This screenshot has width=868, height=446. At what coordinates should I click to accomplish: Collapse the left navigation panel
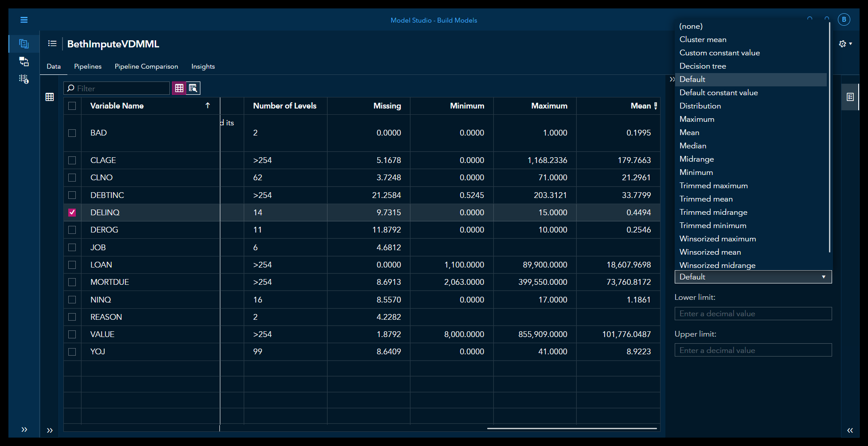click(x=25, y=429)
